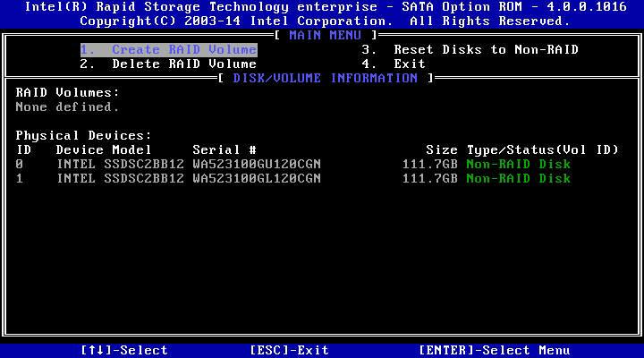644x358 pixels.
Task: Click 111.7GB size of disk 1
Action: click(429, 178)
